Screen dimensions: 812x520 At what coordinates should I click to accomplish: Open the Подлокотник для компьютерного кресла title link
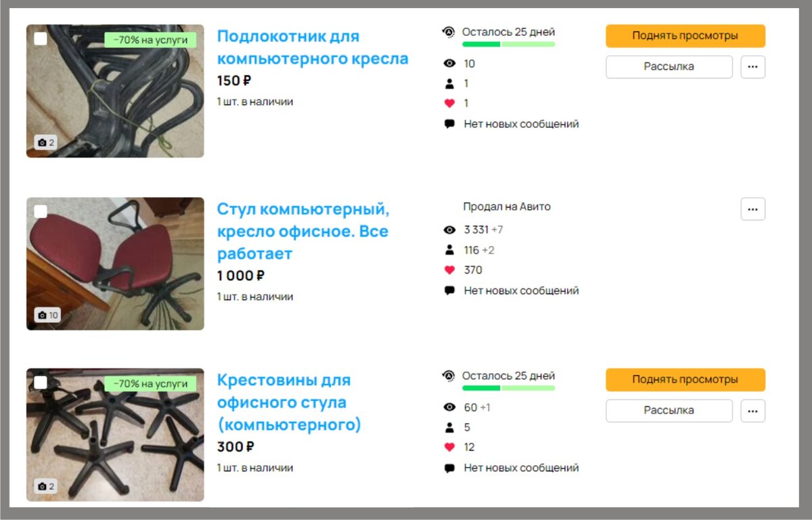[x=313, y=47]
